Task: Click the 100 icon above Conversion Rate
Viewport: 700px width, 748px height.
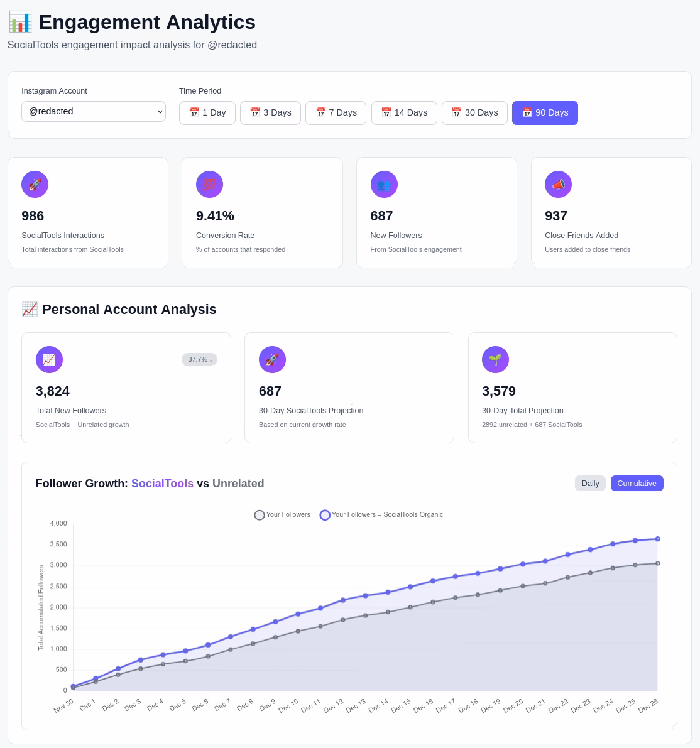Action: 209,184
